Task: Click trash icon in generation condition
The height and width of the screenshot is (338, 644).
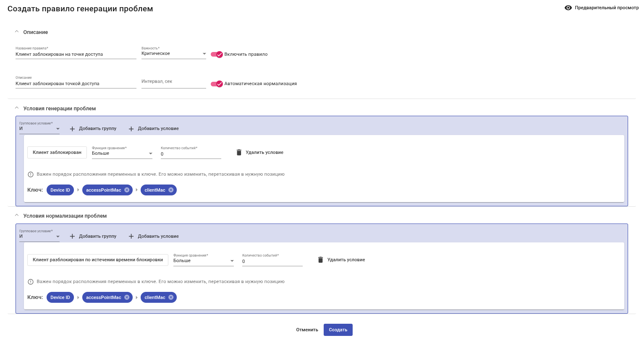Action: pos(239,152)
